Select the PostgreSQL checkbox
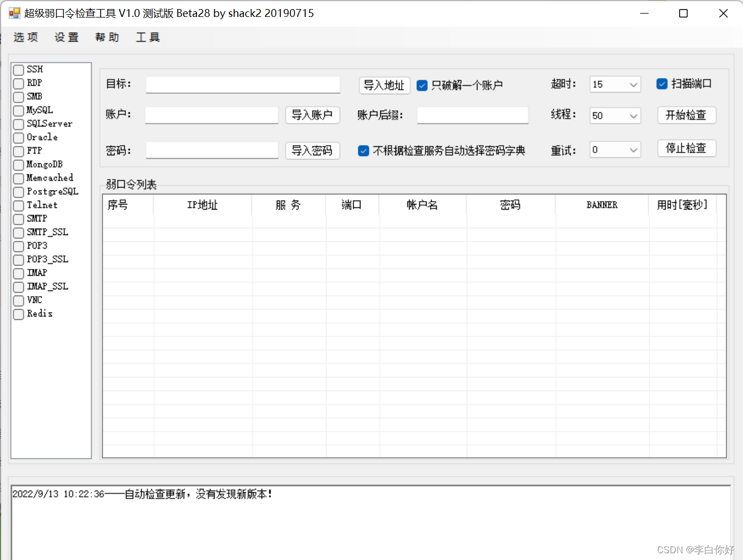Image resolution: width=743 pixels, height=560 pixels. point(19,192)
